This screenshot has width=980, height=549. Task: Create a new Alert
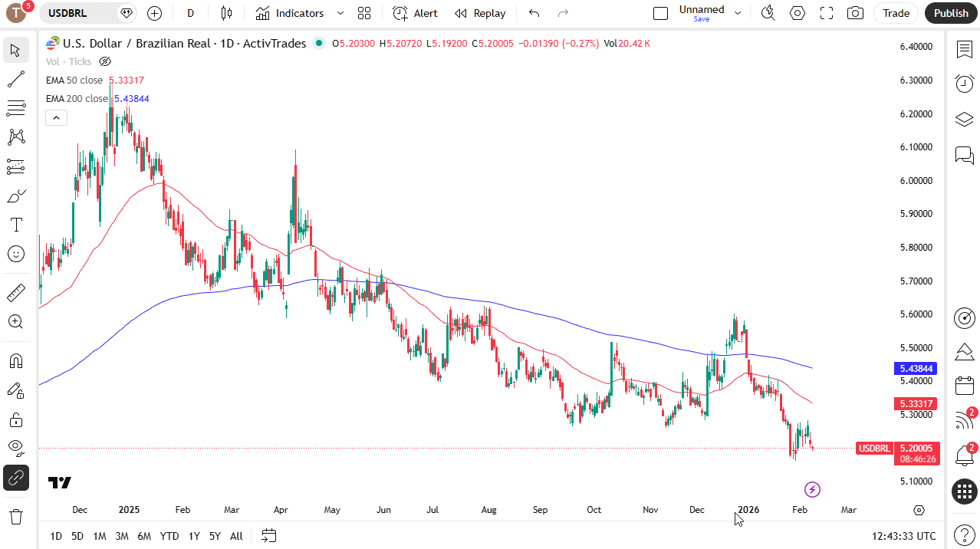(416, 13)
